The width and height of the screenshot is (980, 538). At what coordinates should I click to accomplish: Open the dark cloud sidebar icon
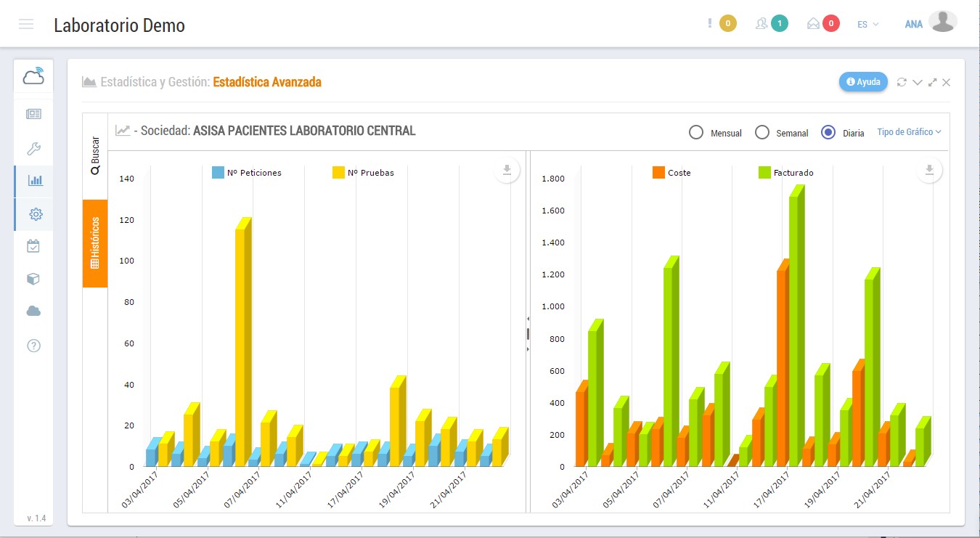pyautogui.click(x=33, y=311)
